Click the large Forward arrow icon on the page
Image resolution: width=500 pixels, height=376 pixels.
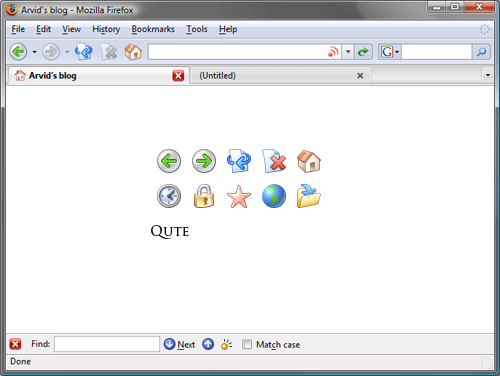click(204, 161)
